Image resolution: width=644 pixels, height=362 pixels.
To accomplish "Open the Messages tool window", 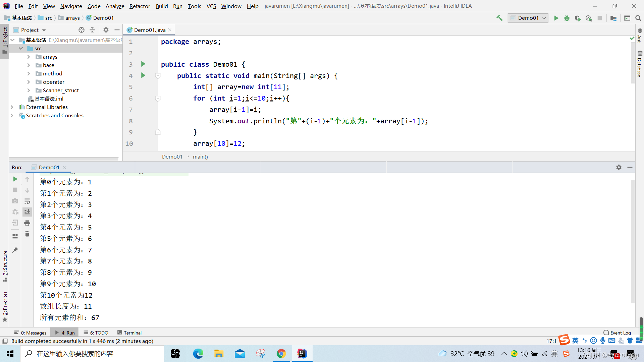I will tap(30, 333).
